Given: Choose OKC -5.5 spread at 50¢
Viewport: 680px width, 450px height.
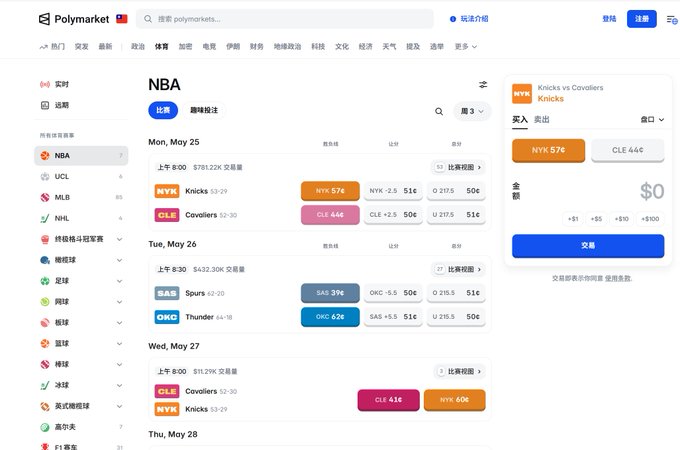Looking at the screenshot, I should (x=393, y=293).
